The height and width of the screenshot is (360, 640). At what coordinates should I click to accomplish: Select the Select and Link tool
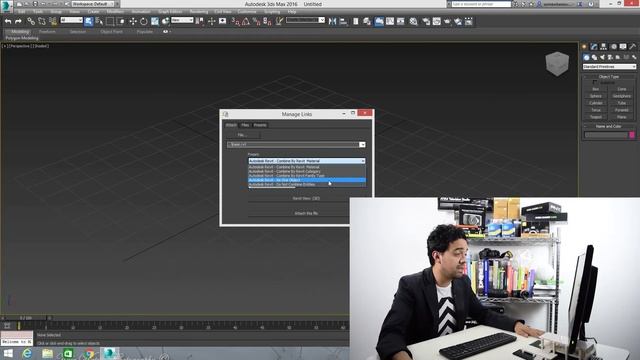pyautogui.click(x=31, y=21)
